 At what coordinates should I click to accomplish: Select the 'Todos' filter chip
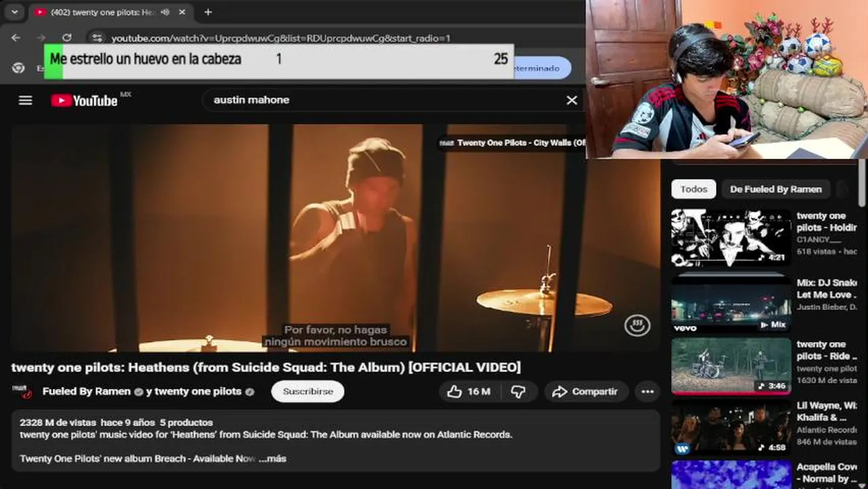coord(693,189)
